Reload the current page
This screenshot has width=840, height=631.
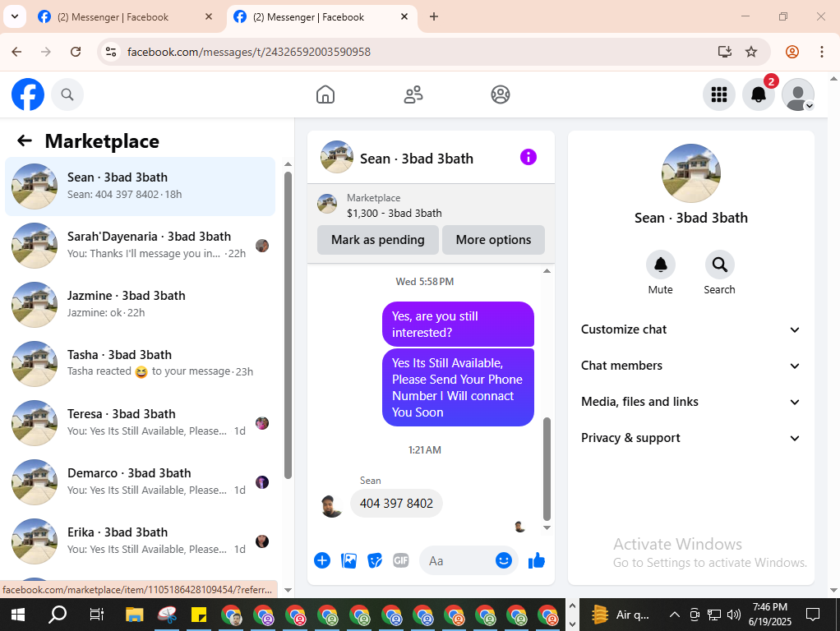point(76,52)
